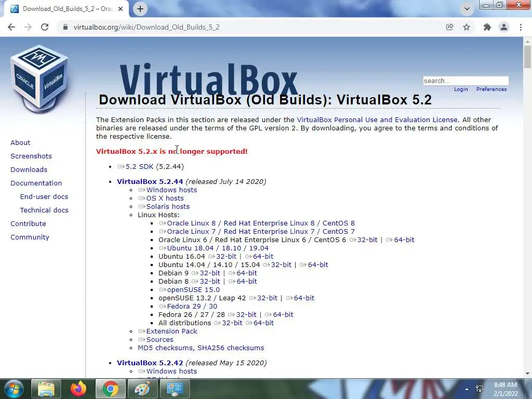Download Ubuntu 14.04 64-bit package
Screen dimensions: 532x399
314,264
